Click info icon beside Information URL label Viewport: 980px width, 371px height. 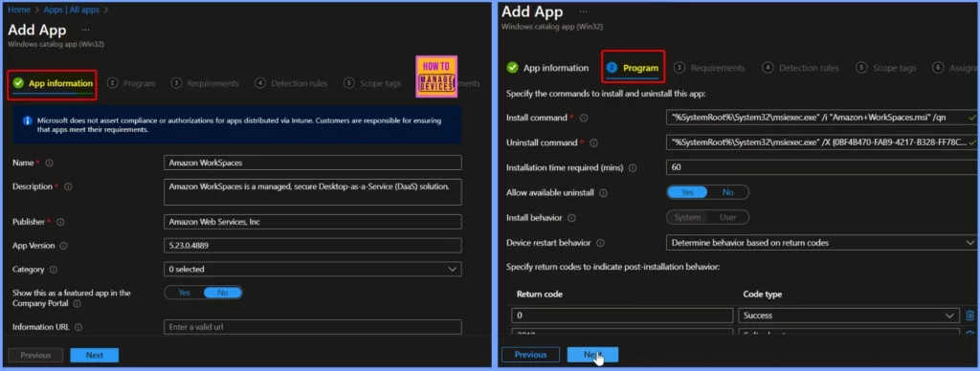pos(78,327)
